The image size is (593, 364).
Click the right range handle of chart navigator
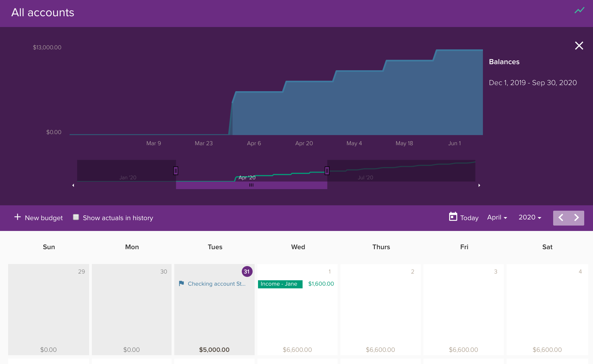tap(327, 171)
